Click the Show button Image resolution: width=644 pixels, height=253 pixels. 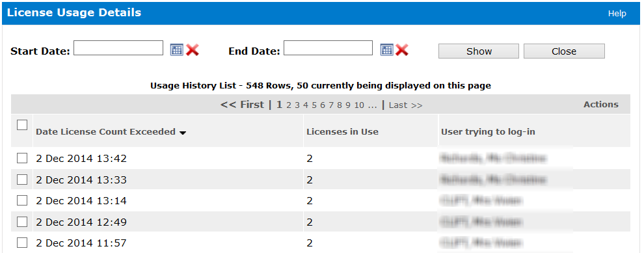click(x=479, y=51)
